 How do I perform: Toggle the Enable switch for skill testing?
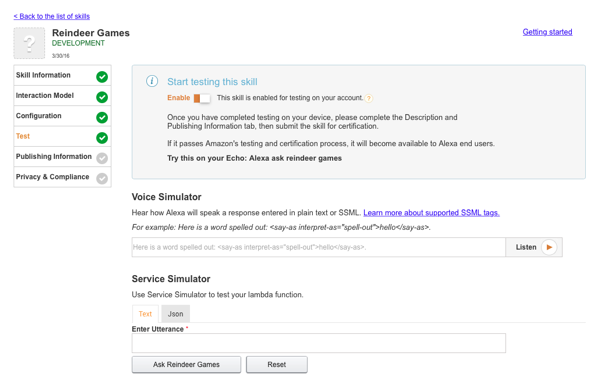click(x=202, y=98)
